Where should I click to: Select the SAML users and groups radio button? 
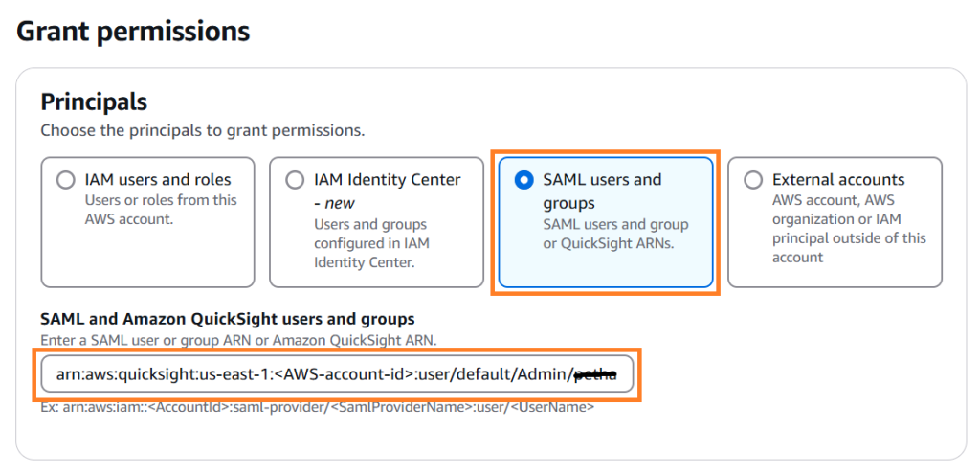523,180
